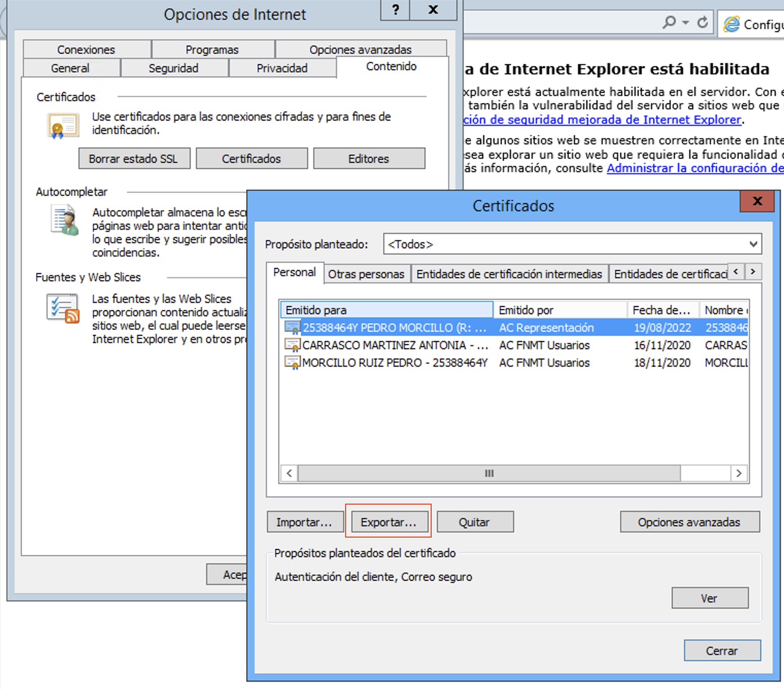The width and height of the screenshot is (784, 689).
Task: Sort by the Emitido por column header
Action: (559, 310)
